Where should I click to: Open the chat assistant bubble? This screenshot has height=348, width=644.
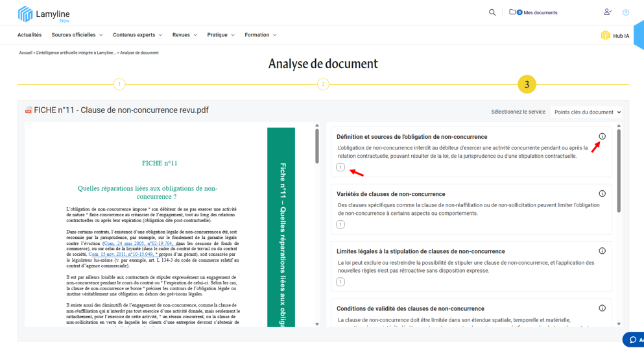[x=634, y=340]
